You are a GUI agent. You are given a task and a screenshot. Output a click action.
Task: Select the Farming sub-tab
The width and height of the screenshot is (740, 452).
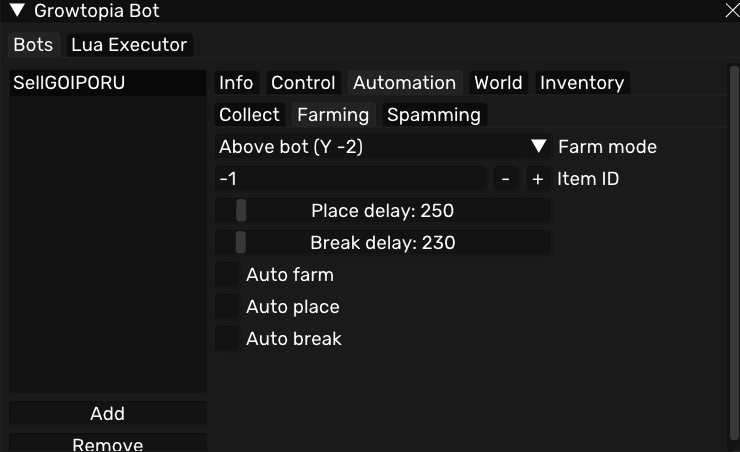[333, 115]
